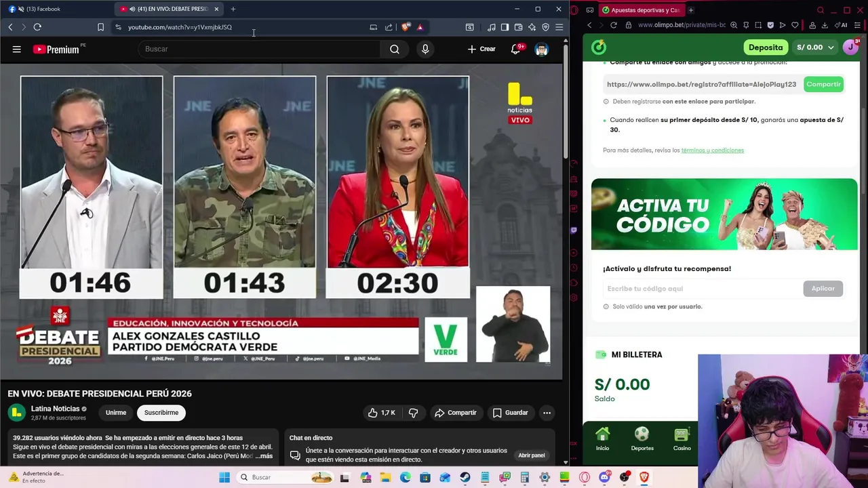The image size is (868, 488).
Task: Open YouTube notifications bell
Action: tap(516, 49)
